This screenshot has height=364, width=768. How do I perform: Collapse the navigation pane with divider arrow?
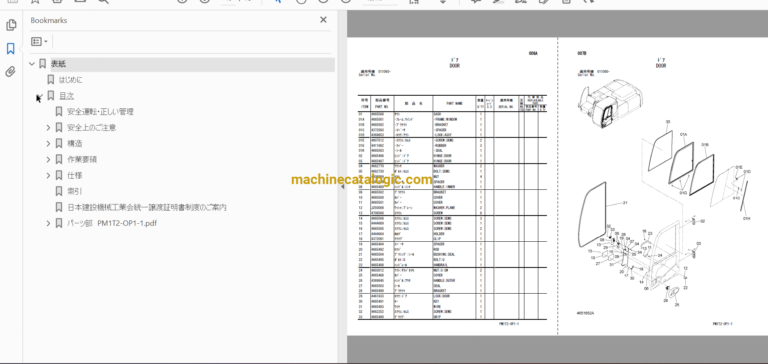342,187
